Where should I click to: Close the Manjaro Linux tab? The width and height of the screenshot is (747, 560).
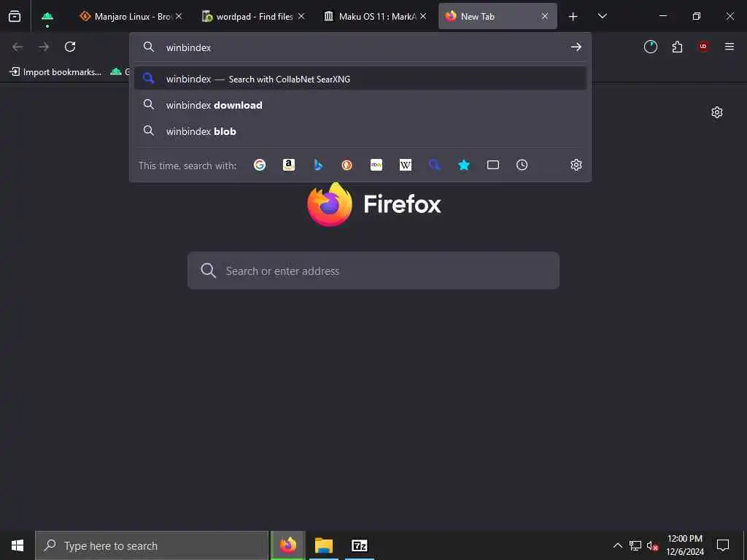(x=179, y=16)
